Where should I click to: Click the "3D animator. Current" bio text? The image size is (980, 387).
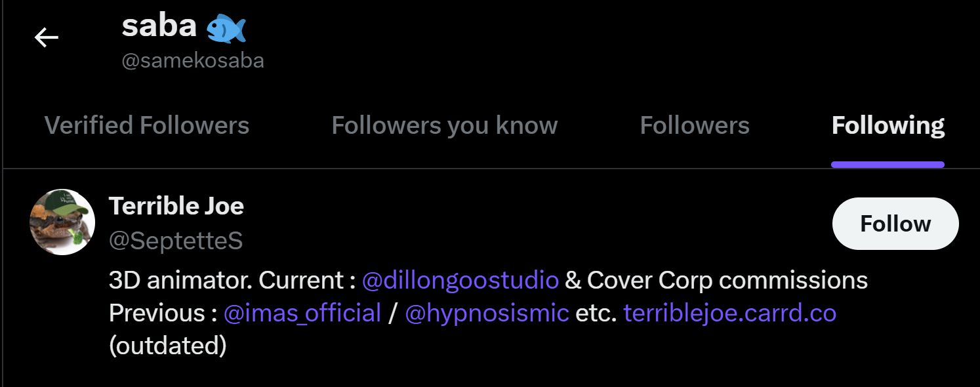226,280
